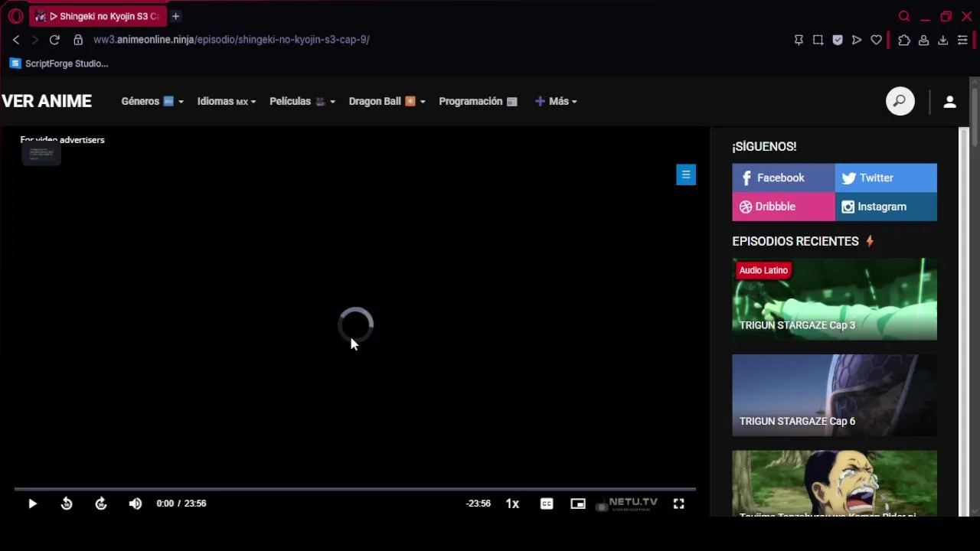
Task: Expand the Dragon Ball menu
Action: 387,101
